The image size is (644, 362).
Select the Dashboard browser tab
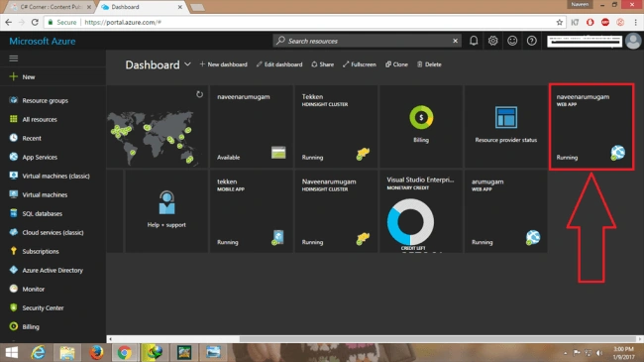pos(142,7)
